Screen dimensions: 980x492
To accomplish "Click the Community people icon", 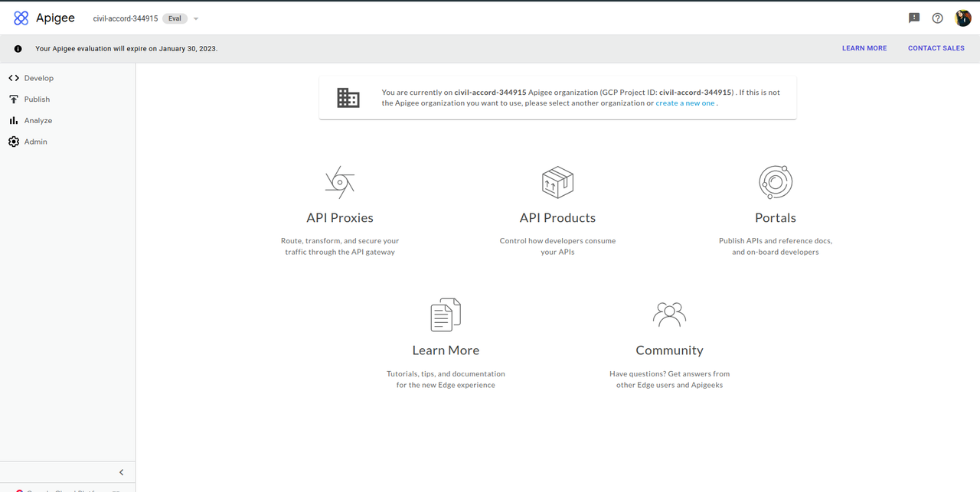I will (x=669, y=314).
